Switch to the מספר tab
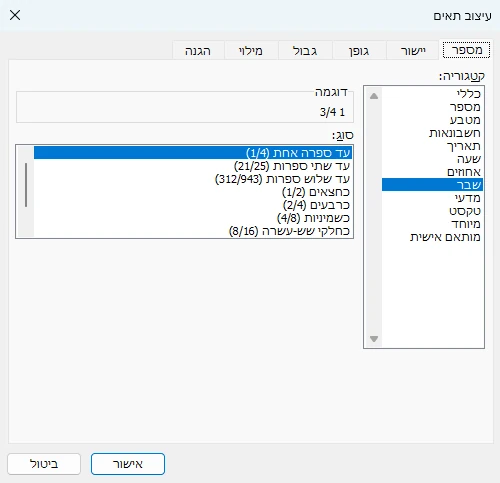 466,50
